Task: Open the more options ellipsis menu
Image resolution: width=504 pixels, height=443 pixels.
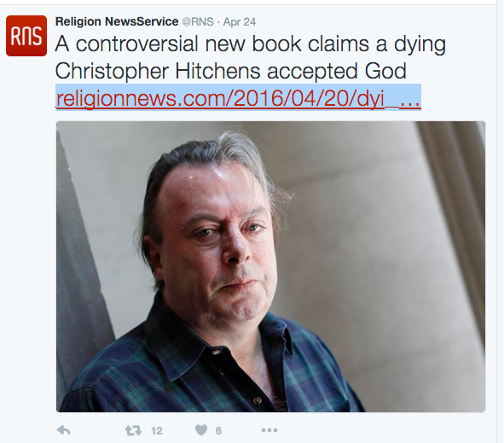Action: [x=269, y=430]
